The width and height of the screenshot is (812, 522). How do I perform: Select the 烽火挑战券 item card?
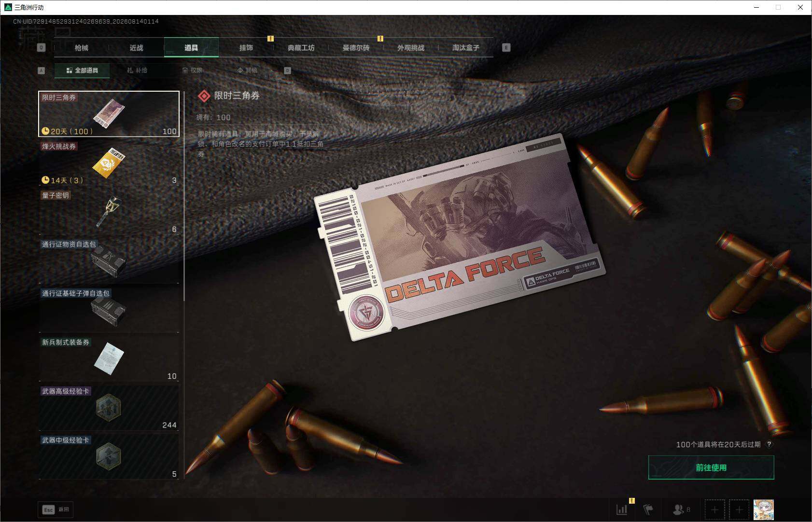[x=109, y=163]
